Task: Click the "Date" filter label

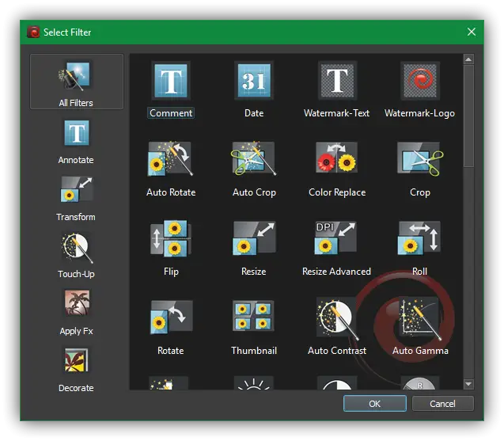Action: [x=254, y=113]
